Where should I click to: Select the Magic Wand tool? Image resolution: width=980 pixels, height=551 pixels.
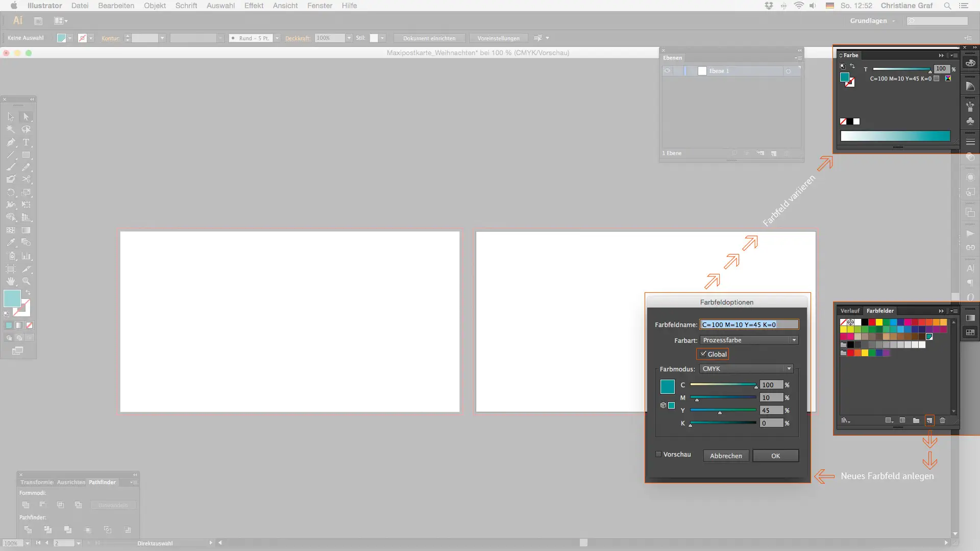click(x=11, y=130)
